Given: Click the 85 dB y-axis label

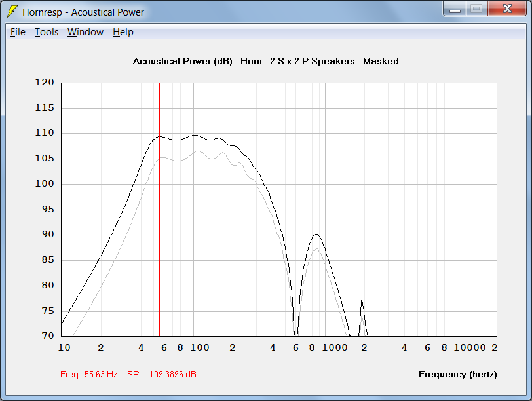Looking at the screenshot, I should coord(48,260).
